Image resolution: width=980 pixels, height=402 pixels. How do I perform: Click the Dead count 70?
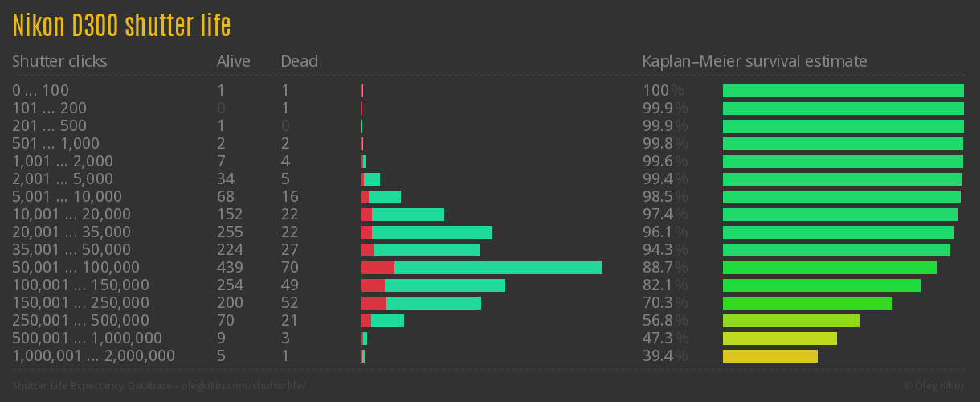tap(289, 268)
